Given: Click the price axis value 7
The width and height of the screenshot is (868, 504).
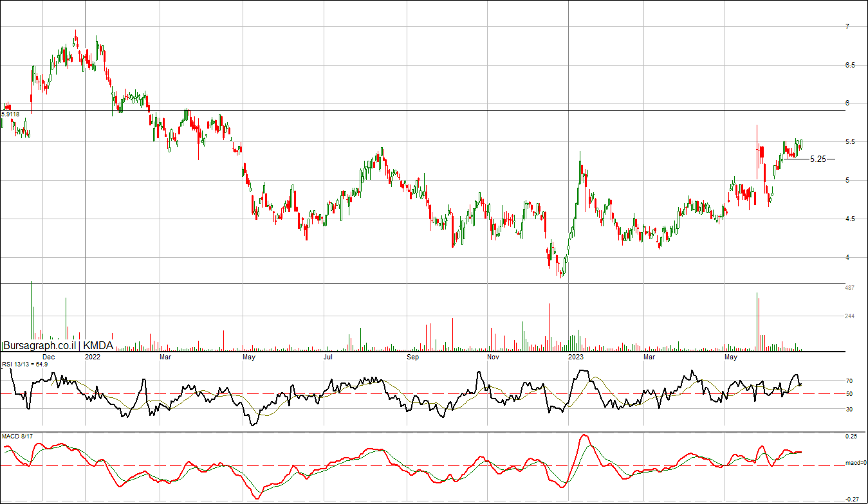Looking at the screenshot, I should (848, 26).
